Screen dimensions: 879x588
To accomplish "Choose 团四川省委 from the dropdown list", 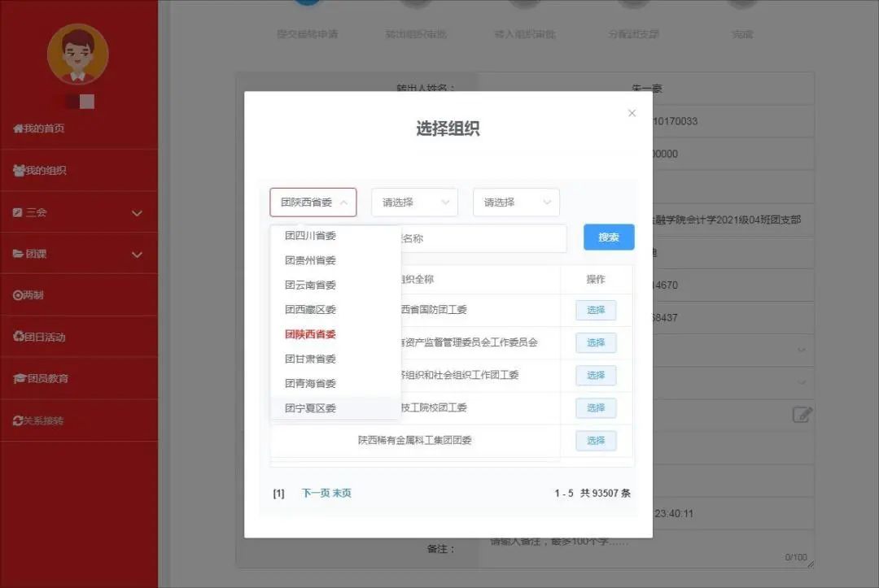I will (310, 236).
